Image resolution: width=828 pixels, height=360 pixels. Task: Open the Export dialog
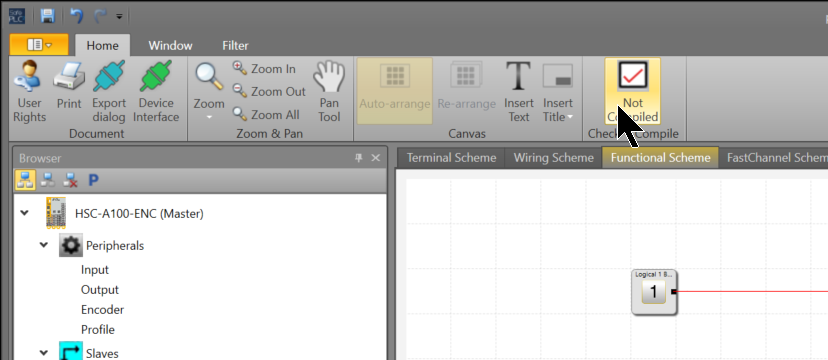click(x=109, y=92)
